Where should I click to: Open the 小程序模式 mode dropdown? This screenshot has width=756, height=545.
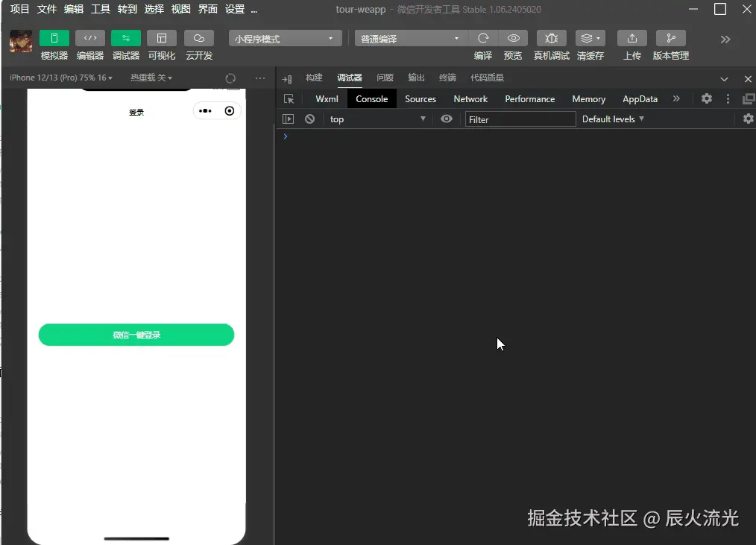click(x=283, y=37)
